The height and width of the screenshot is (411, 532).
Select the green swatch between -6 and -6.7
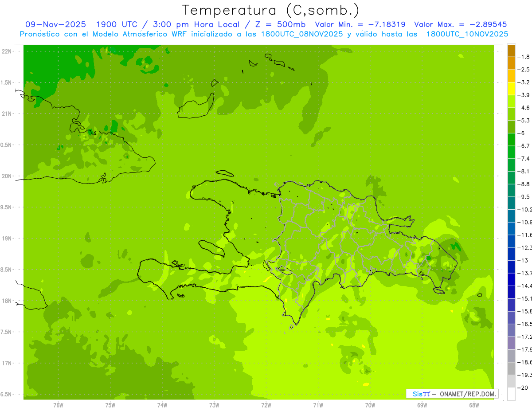click(511, 140)
